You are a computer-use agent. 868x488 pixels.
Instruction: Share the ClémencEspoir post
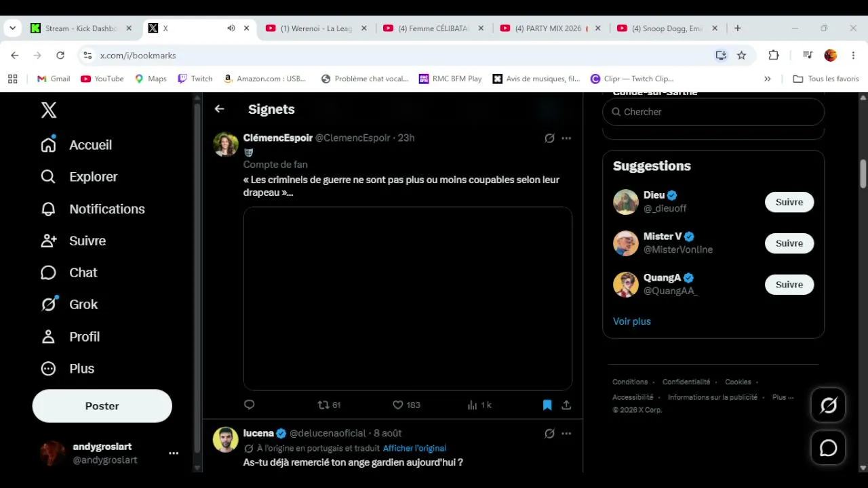point(566,405)
